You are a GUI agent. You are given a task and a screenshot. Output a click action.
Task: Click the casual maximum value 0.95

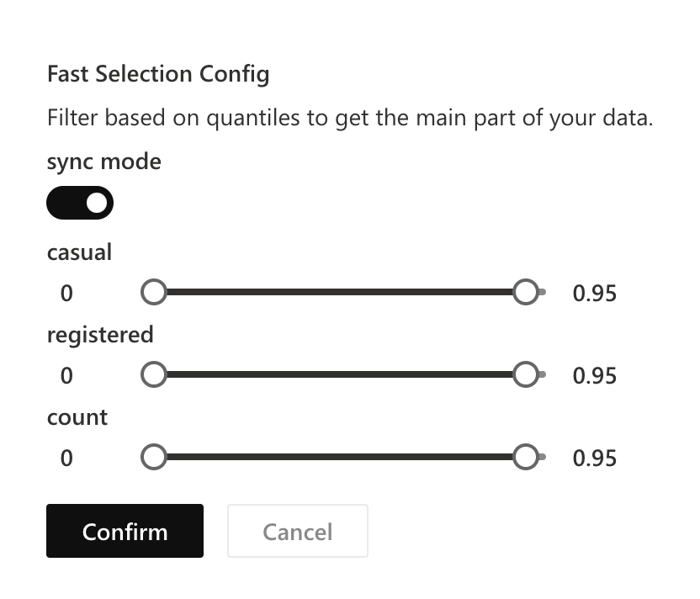point(594,294)
